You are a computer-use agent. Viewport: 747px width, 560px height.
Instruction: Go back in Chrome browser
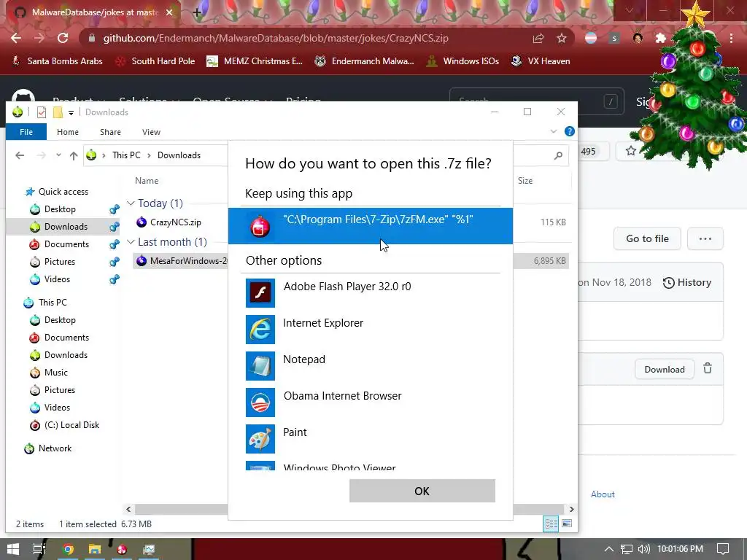tap(16, 38)
